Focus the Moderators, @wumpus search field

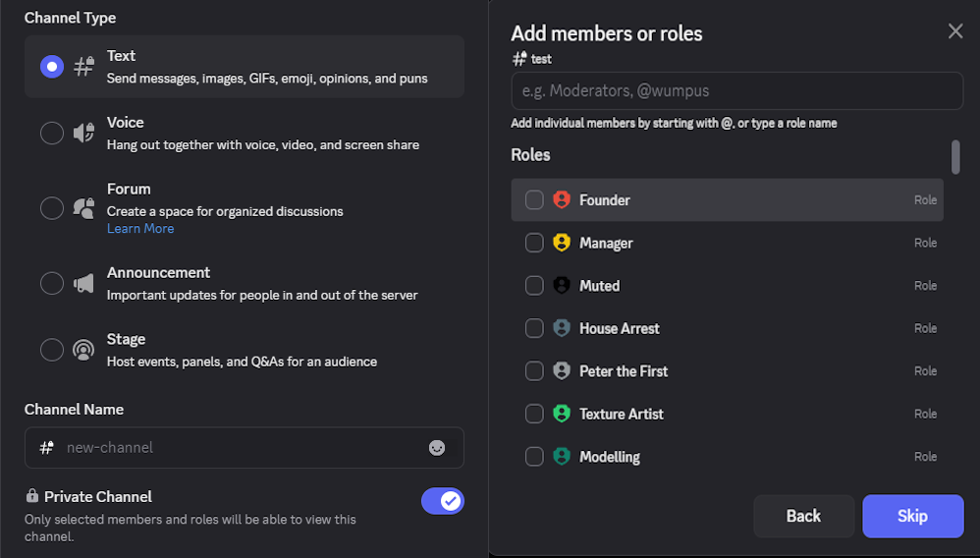pyautogui.click(x=737, y=90)
